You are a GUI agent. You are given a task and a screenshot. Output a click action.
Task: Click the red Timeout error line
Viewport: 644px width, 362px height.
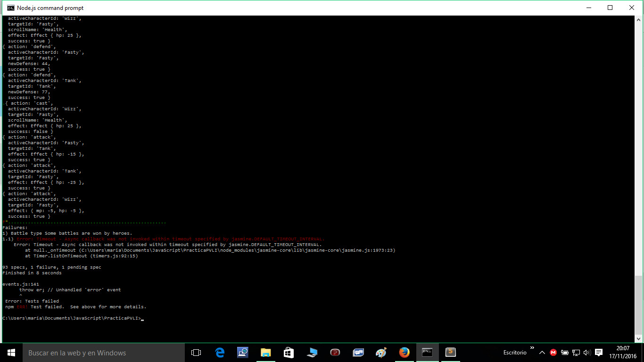(164, 239)
